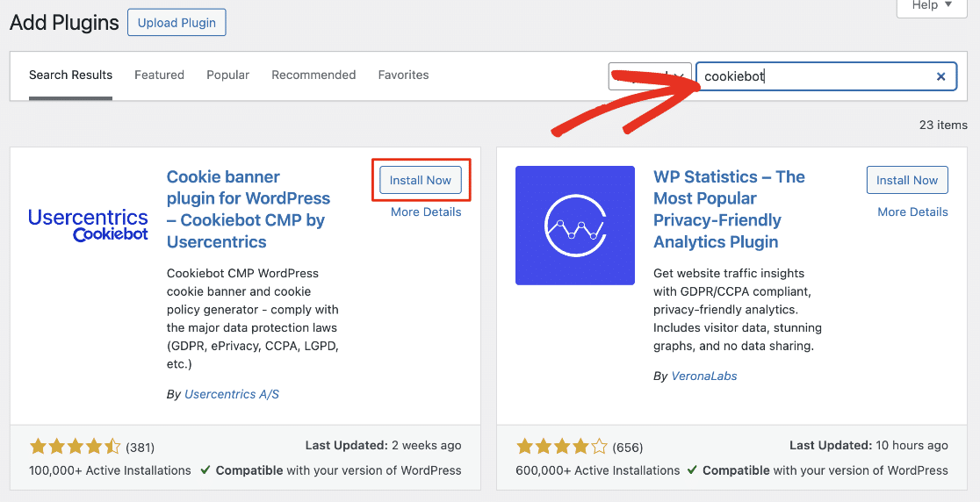This screenshot has width=980, height=502.
Task: Click the compatibility checkmark on WP Statistics card
Action: coord(692,470)
